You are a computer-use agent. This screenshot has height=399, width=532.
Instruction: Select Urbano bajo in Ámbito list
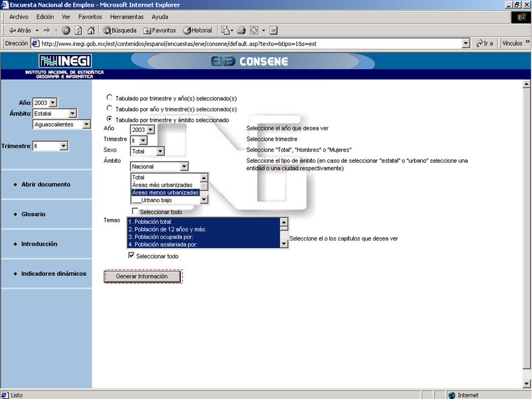click(x=166, y=200)
